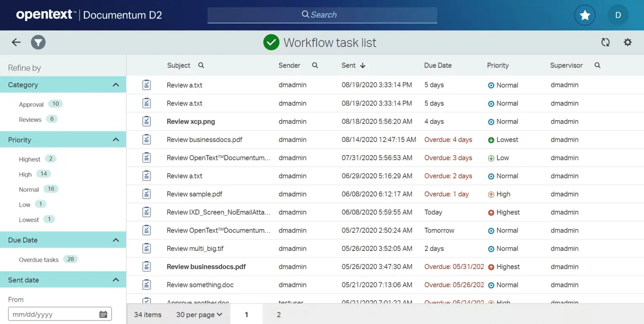644x324 pixels.
Task: Collapse the Priority refine section
Action: pos(116,140)
